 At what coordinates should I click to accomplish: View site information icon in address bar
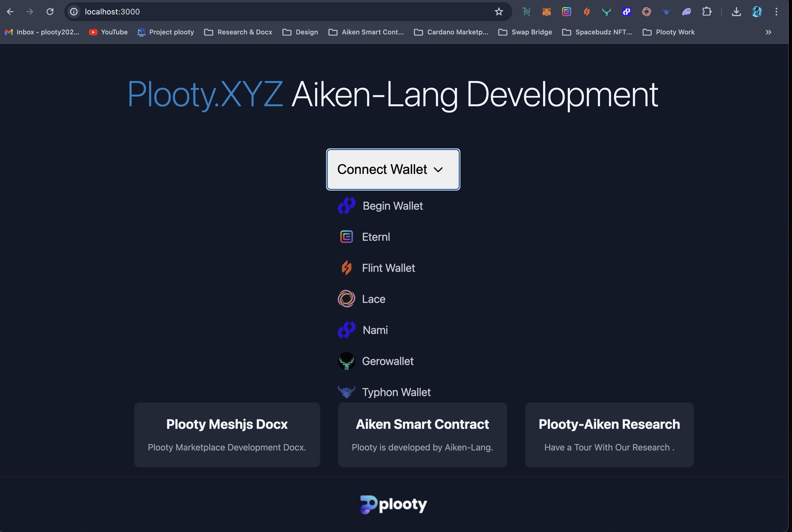(74, 12)
